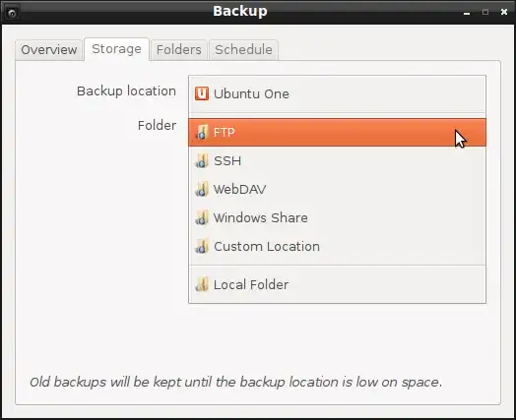Viewport: 516px width, 420px height.
Task: Choose Local Folder from the list
Action: 337,284
